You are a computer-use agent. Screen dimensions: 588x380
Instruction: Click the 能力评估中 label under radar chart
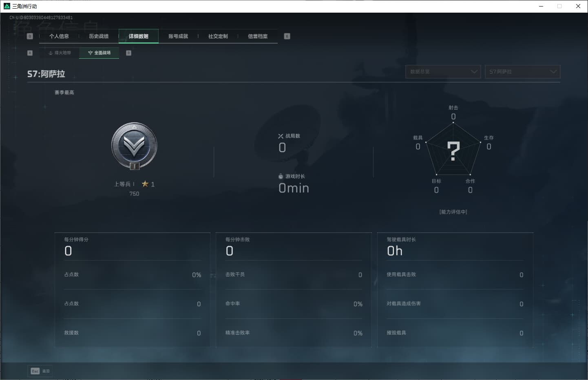[453, 212]
